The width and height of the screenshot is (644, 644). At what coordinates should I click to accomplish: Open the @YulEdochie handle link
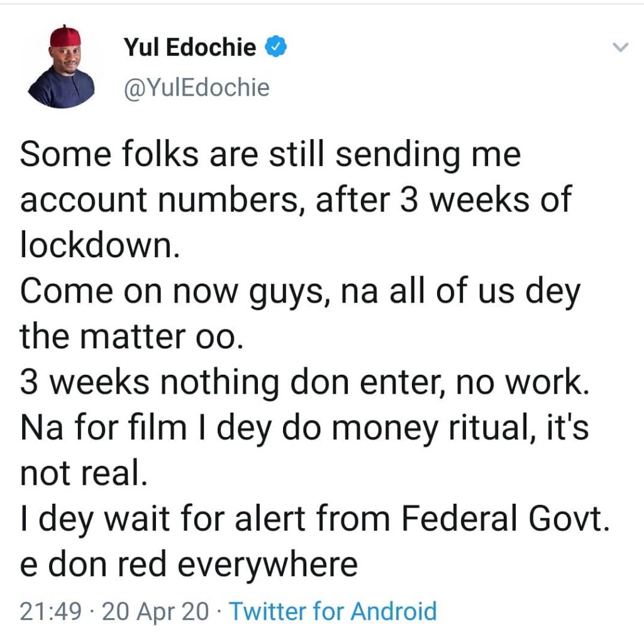[196, 87]
